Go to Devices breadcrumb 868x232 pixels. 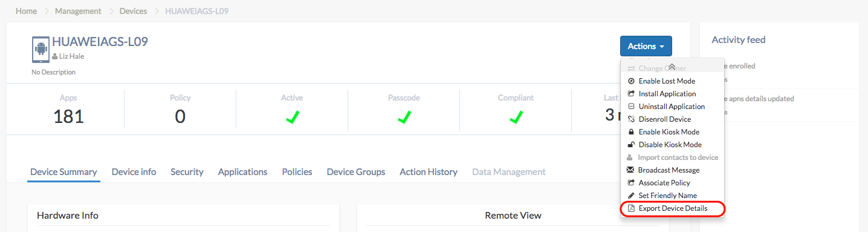tap(132, 11)
